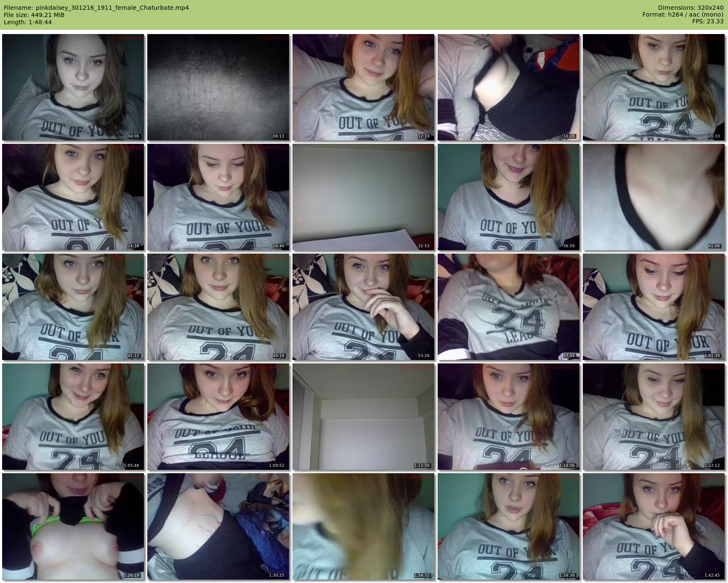Open the empty room thumbnail stamped 1:13:59
Viewport: 728px width, 583px height.
364,417
